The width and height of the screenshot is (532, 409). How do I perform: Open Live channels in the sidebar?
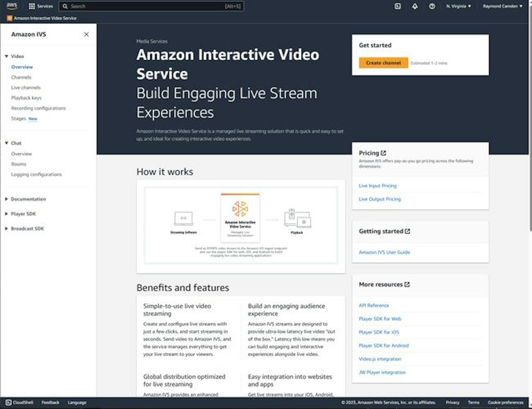click(26, 88)
